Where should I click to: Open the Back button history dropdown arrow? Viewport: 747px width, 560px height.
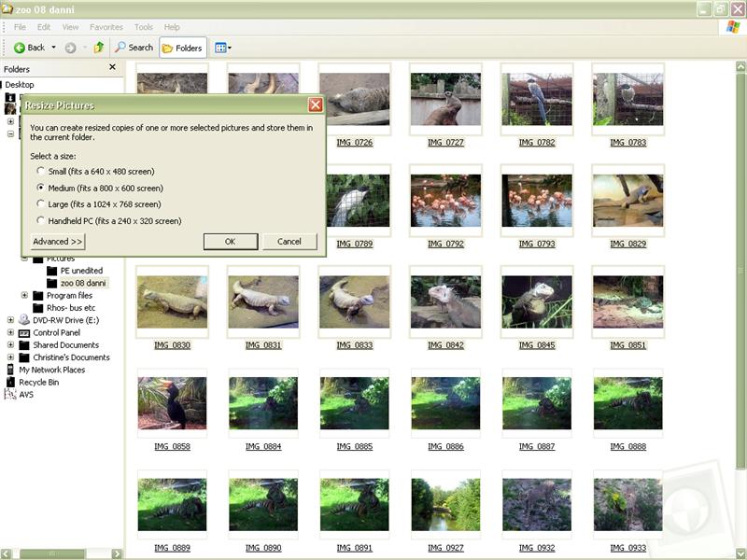[x=53, y=48]
